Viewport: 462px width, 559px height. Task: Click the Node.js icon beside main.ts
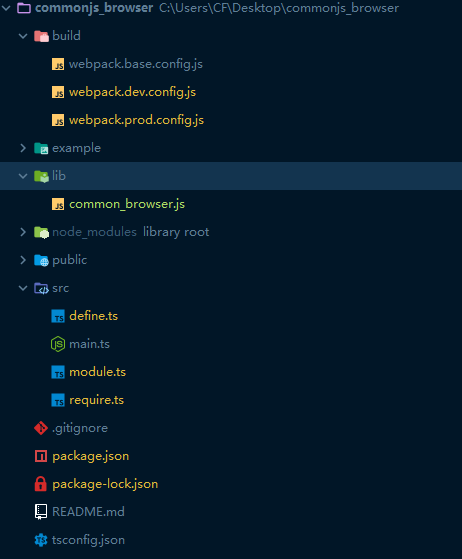tap(58, 344)
